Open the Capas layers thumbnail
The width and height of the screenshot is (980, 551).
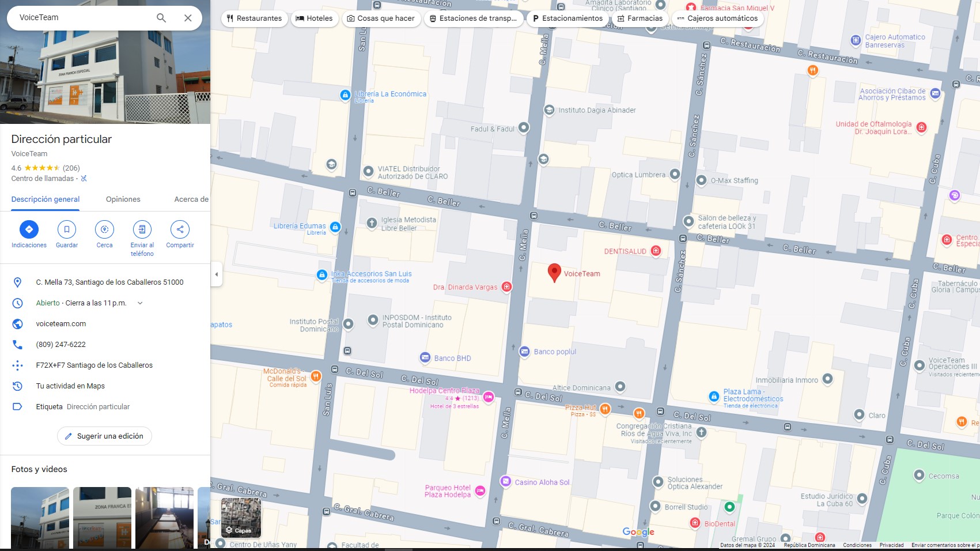click(241, 518)
